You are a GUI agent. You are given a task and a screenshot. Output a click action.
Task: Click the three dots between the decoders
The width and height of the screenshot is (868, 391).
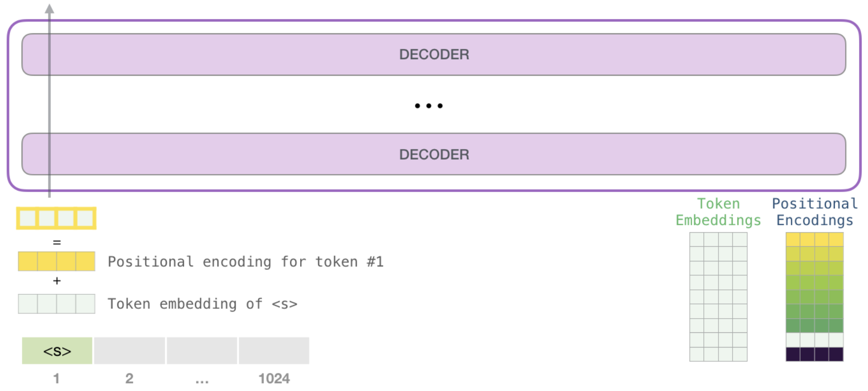point(429,106)
